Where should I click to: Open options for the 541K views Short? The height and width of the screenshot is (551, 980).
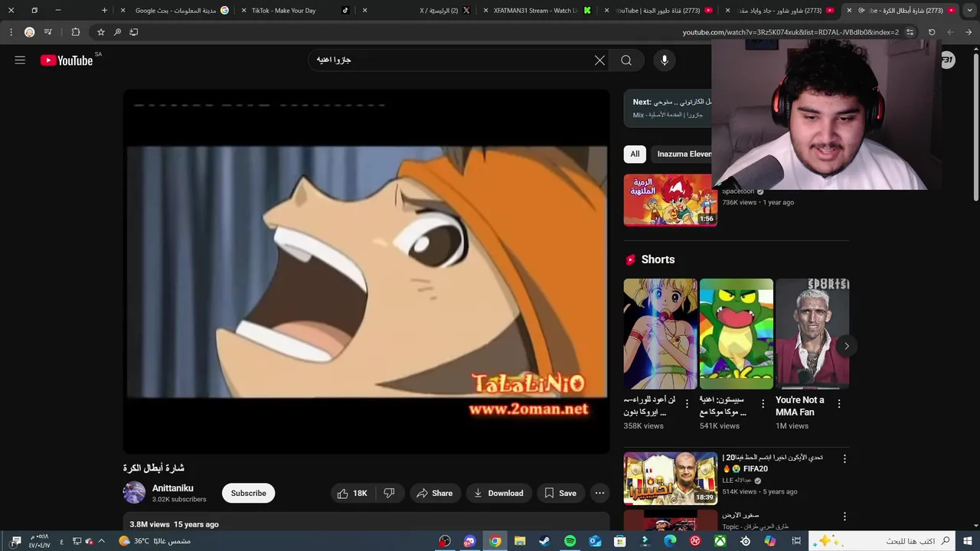tap(763, 403)
